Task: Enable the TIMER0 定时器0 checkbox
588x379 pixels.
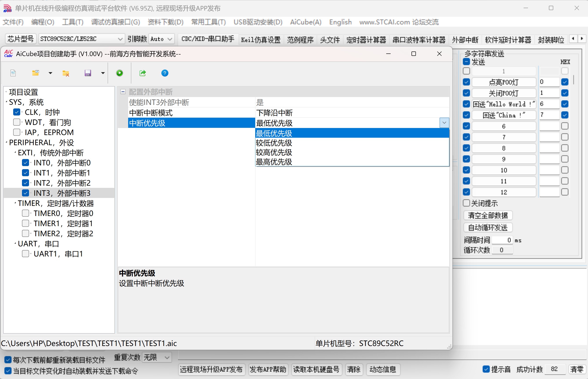Action: click(25, 213)
